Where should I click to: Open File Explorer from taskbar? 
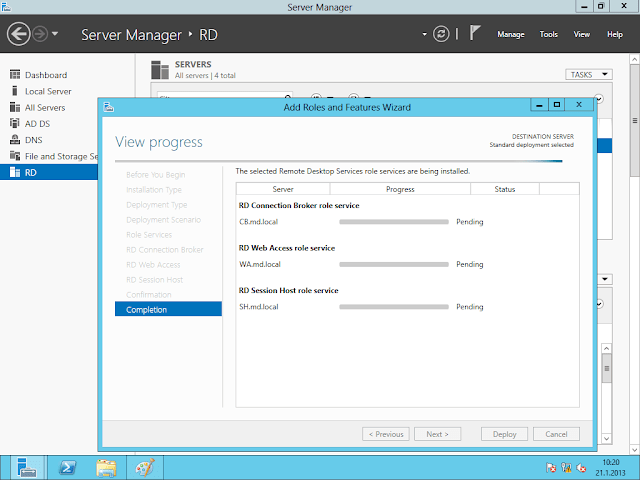(x=106, y=467)
